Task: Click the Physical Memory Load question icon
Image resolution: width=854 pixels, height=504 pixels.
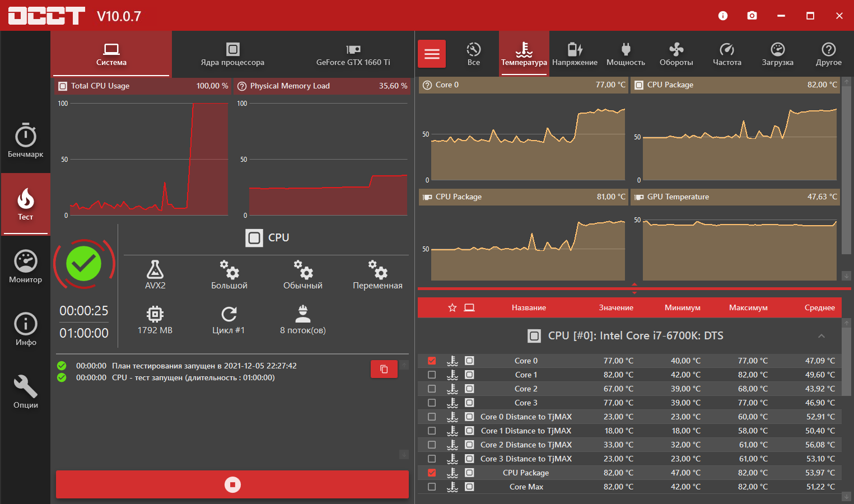Action: click(242, 86)
